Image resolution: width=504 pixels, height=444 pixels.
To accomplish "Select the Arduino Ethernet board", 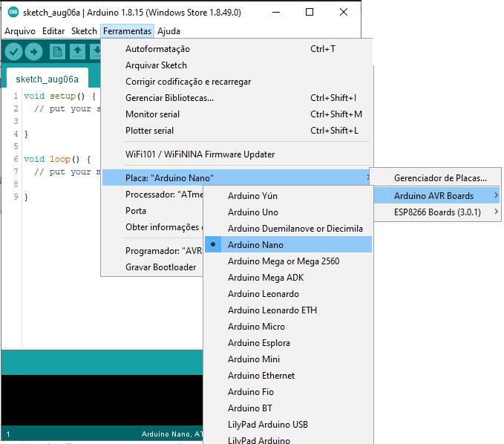I will pyautogui.click(x=288, y=376).
